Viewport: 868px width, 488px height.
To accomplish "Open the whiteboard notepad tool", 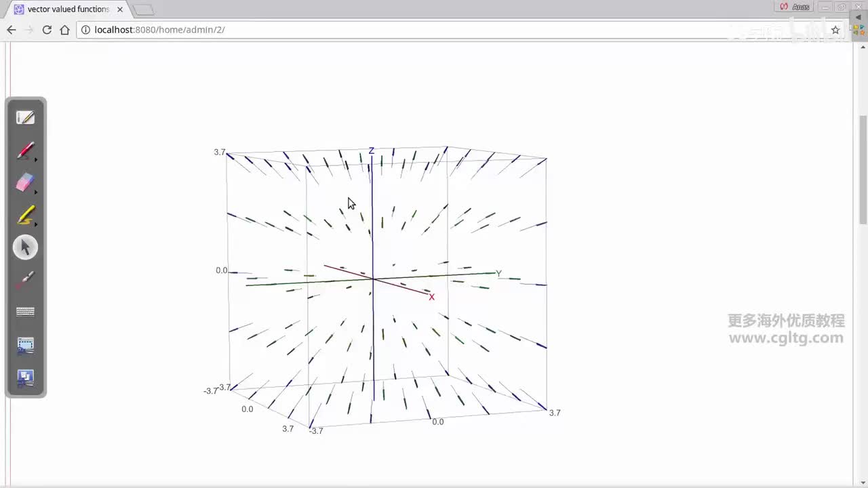I will [25, 118].
